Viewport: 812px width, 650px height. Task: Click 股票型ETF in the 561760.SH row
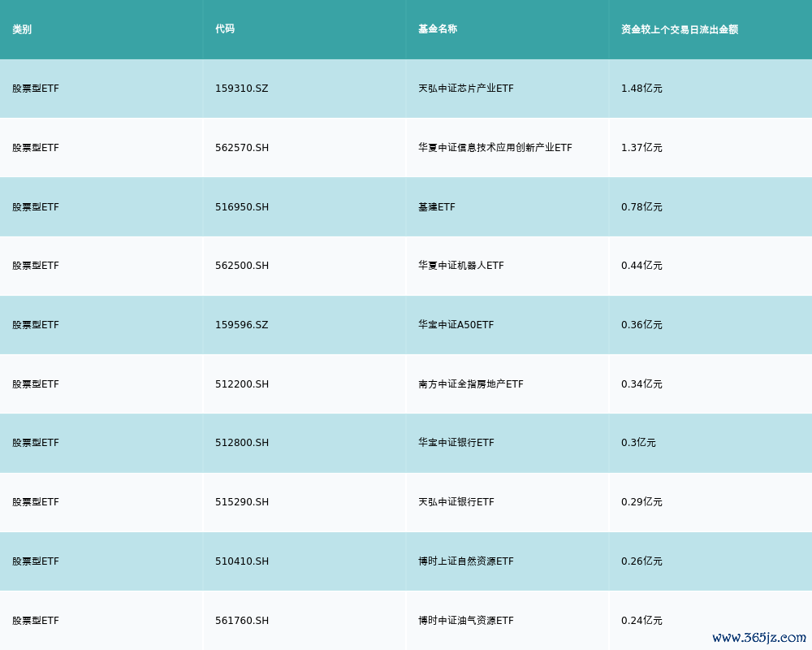point(36,621)
